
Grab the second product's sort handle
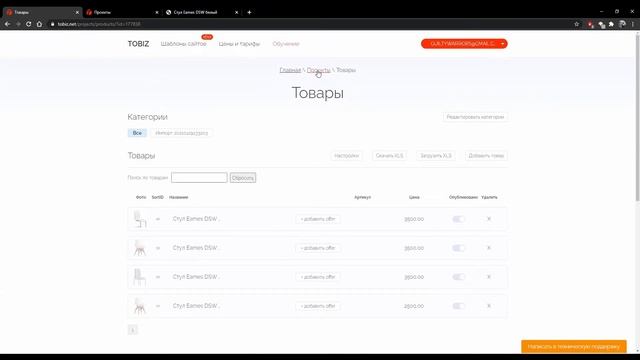pos(158,248)
